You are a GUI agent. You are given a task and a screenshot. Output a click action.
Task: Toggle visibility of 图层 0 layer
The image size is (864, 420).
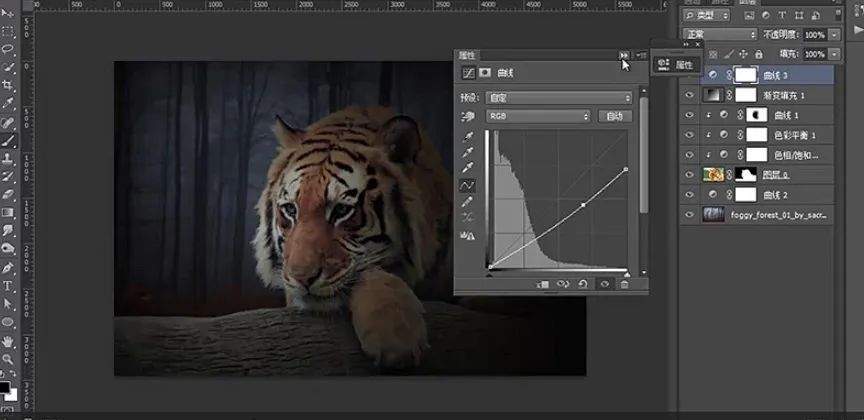point(689,174)
